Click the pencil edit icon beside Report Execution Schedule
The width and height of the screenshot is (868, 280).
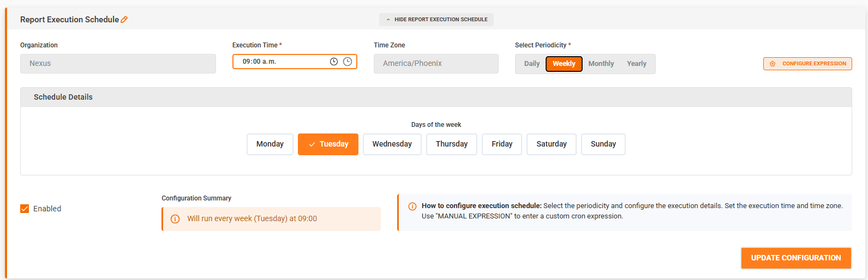124,20
